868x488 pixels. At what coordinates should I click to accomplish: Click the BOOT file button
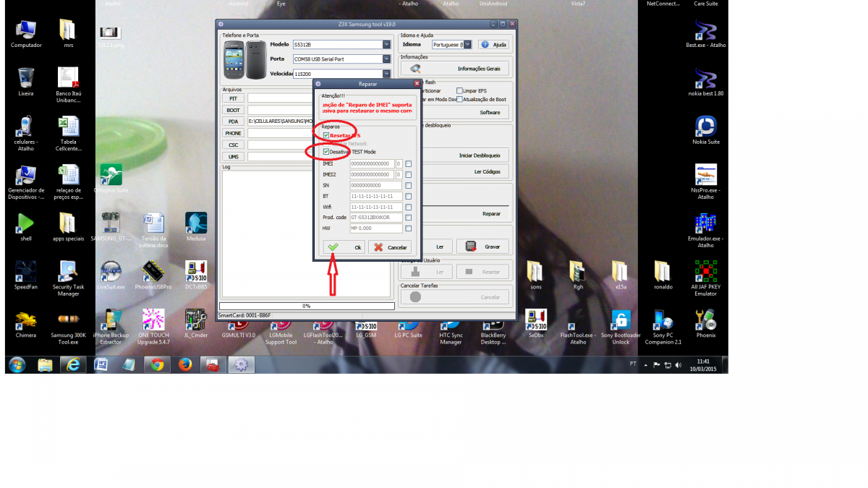point(233,110)
